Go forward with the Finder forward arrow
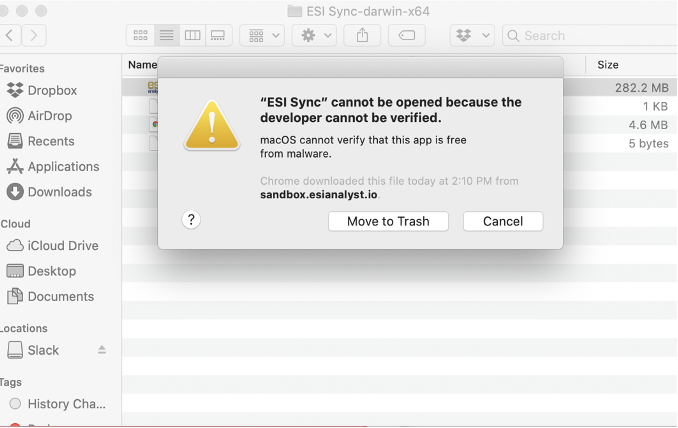The width and height of the screenshot is (678, 428). click(x=34, y=35)
